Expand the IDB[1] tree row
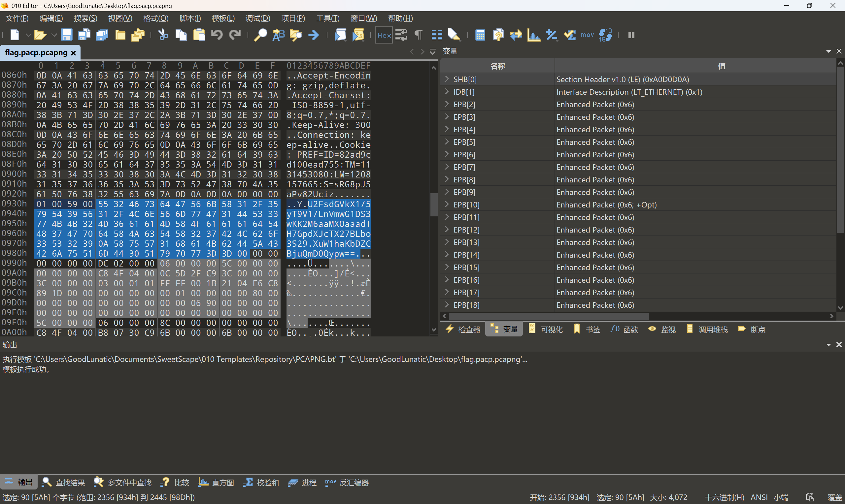Screen dimensions: 845x504 pyautogui.click(x=447, y=92)
